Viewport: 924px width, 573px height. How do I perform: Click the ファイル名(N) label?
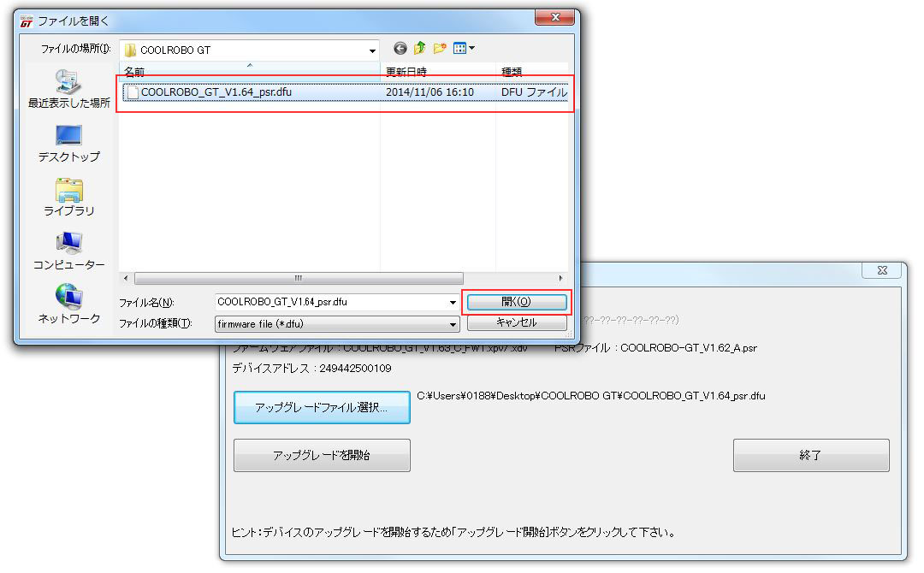[x=147, y=303]
